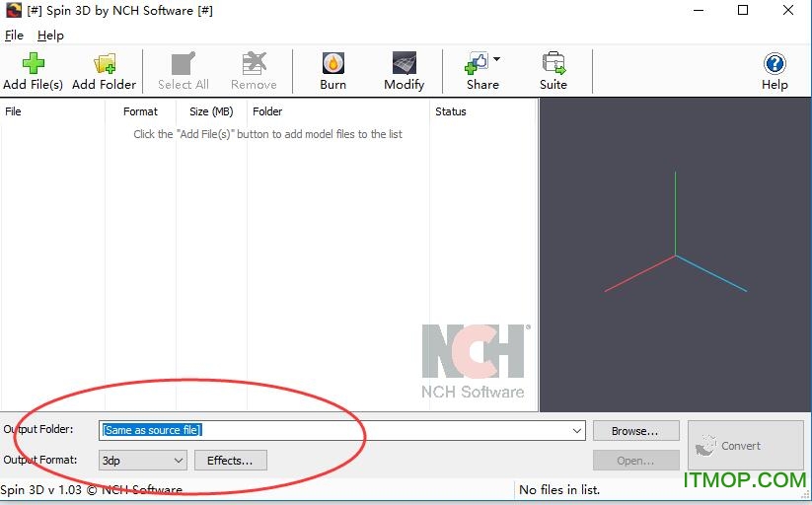Open the NCH Suite toolbox
812x505 pixels.
[554, 64]
